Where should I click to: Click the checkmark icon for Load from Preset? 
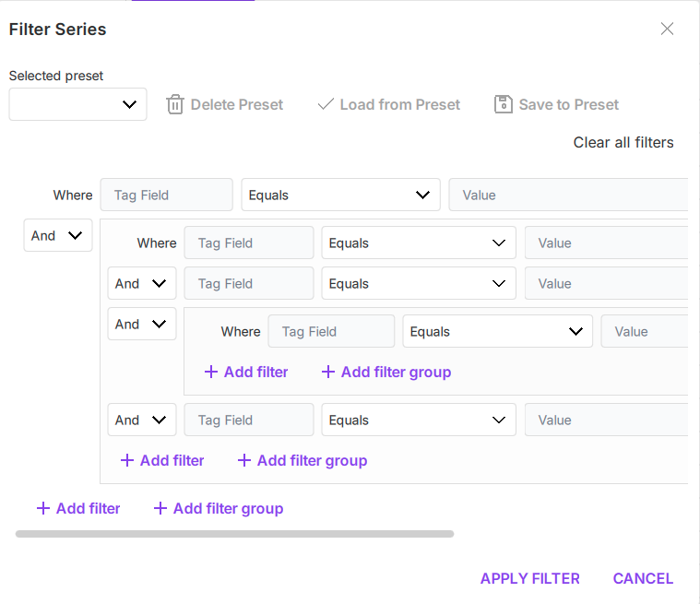point(326,104)
